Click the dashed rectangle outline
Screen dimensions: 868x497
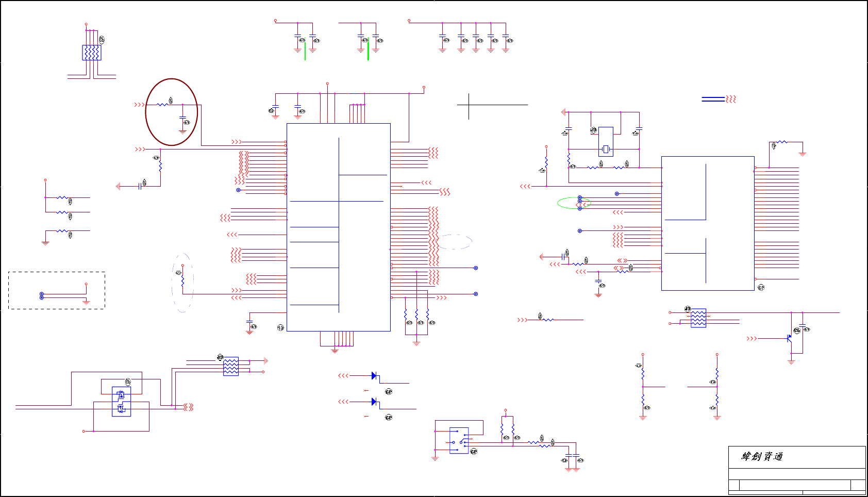[x=57, y=291]
